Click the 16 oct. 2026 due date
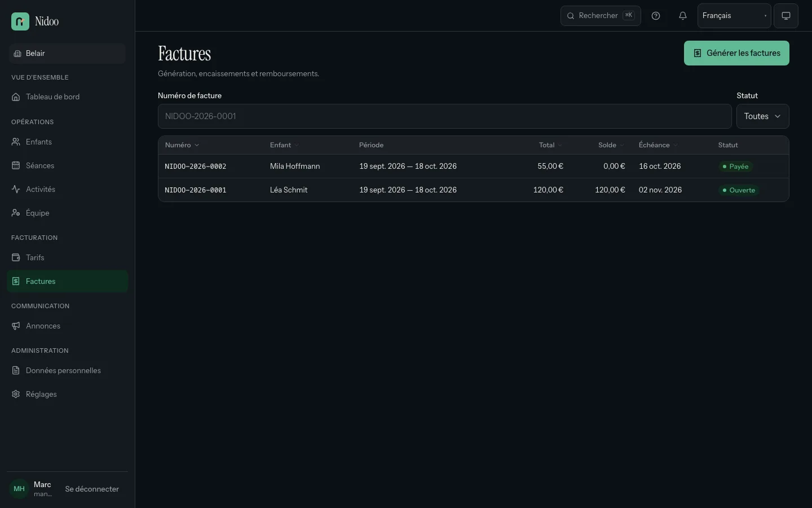This screenshot has width=812, height=508. [660, 167]
